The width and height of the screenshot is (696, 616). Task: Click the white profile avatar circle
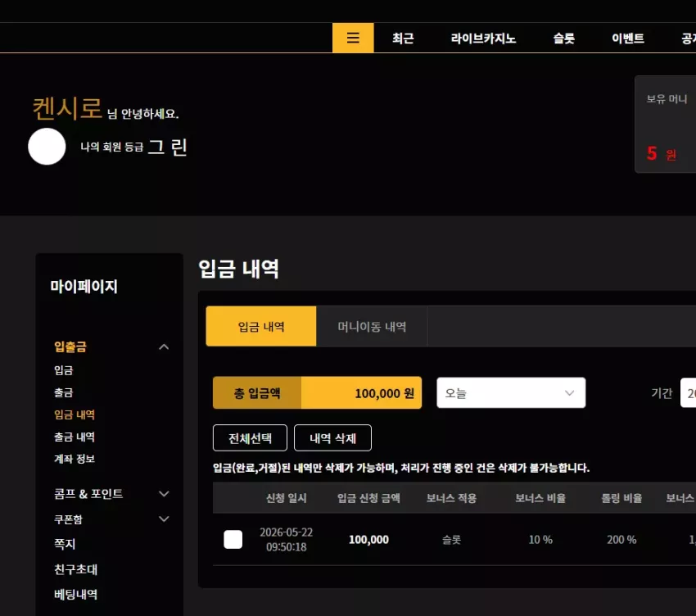coord(47,147)
